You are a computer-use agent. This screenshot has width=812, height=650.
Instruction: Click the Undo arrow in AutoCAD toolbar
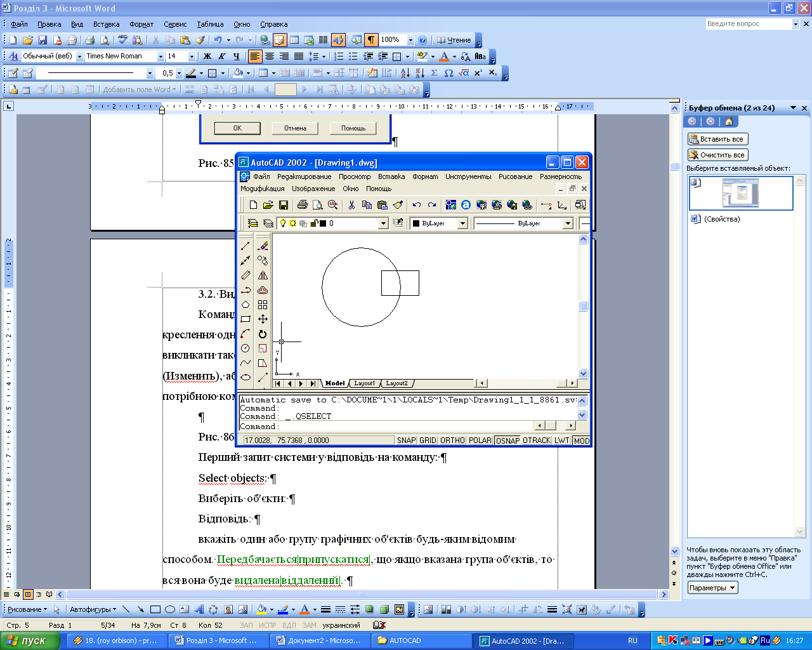(416, 205)
